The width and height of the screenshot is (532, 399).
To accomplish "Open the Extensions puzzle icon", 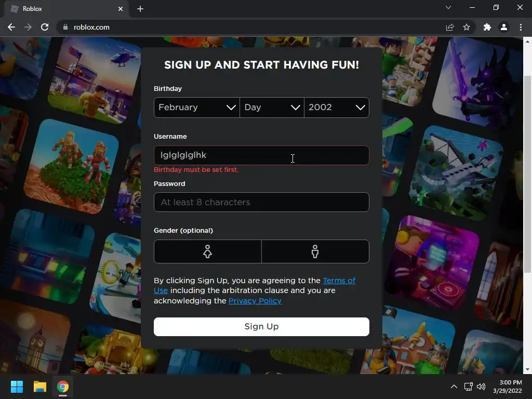I will point(487,27).
